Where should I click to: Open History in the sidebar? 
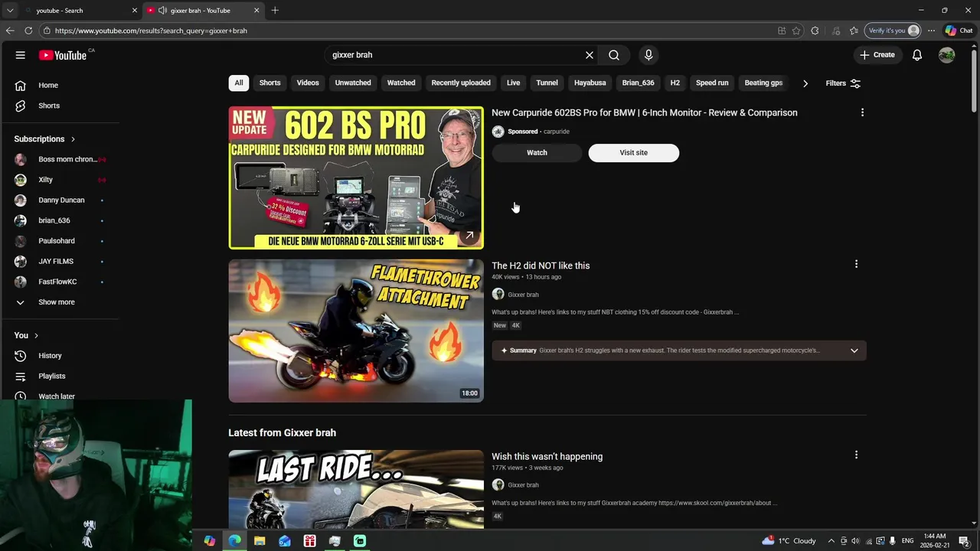click(60, 356)
